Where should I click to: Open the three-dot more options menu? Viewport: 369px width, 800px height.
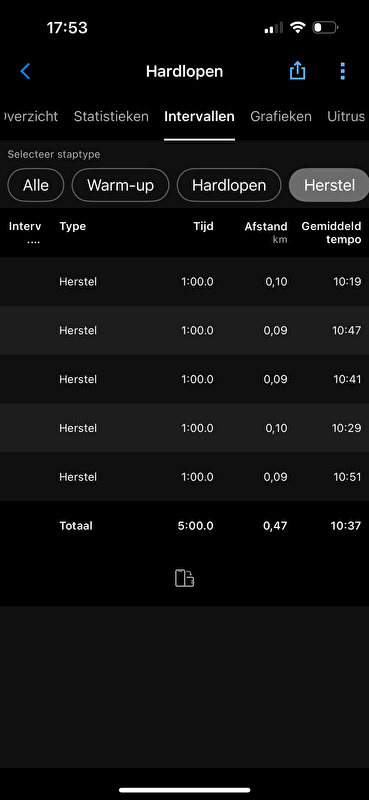pyautogui.click(x=342, y=71)
